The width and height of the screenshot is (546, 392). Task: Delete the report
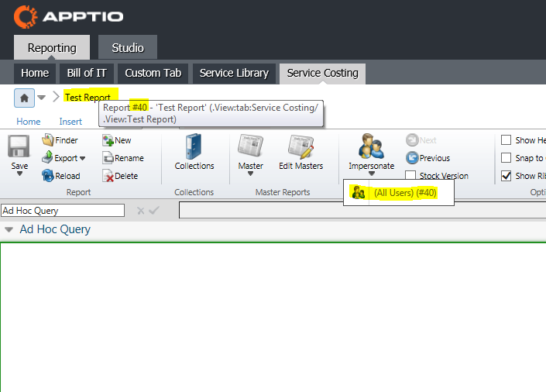coord(120,176)
